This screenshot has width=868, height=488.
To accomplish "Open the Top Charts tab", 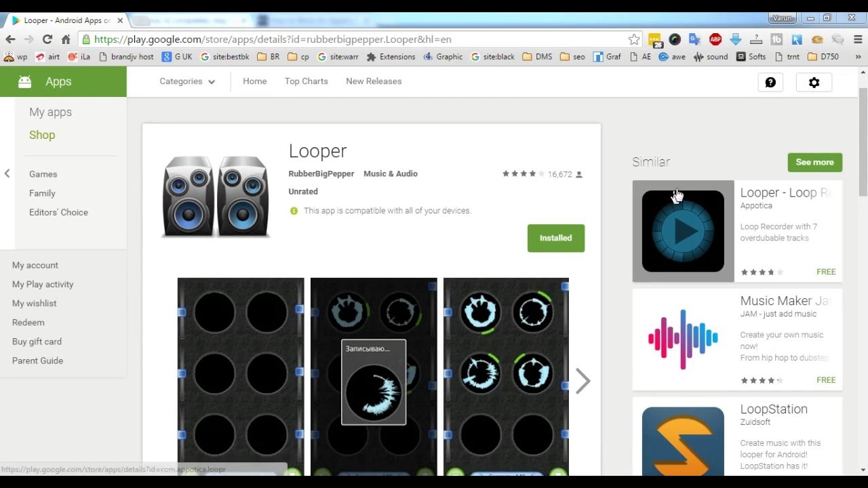I will click(307, 81).
